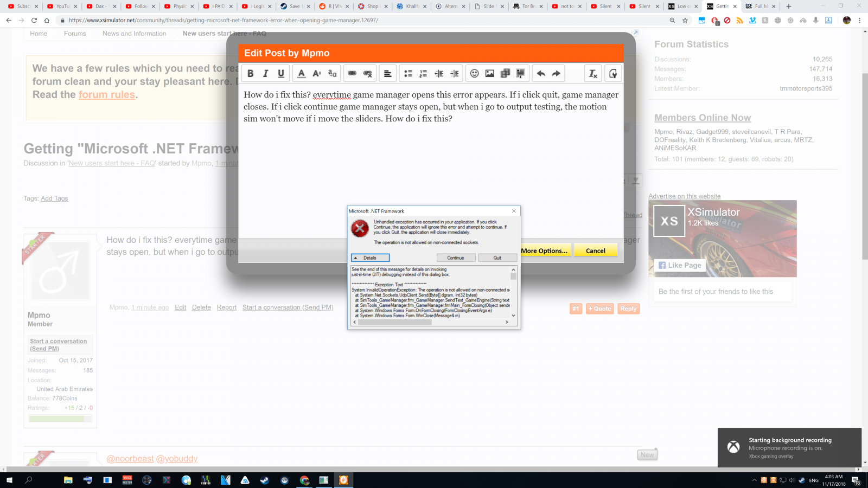Click the outdent icon
The width and height of the screenshot is (868, 488).
[439, 74]
